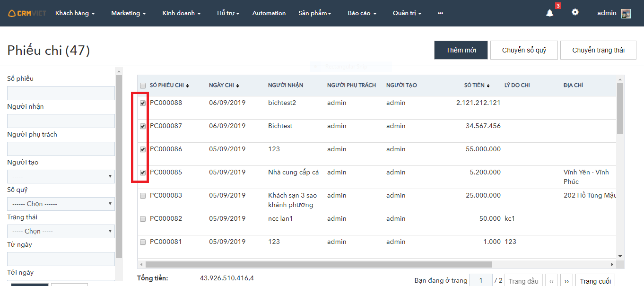644x286 pixels.
Task: Click the amount 34.567.456
Action: 483,126
